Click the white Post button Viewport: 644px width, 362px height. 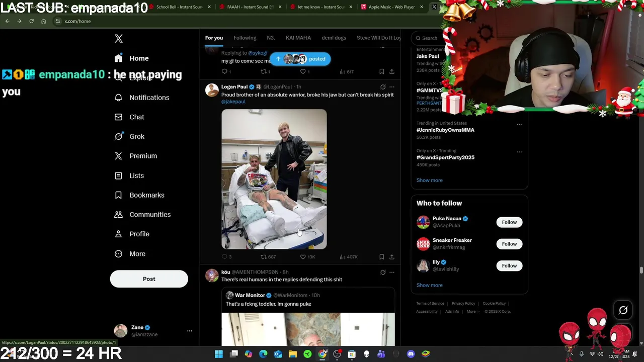click(x=149, y=279)
